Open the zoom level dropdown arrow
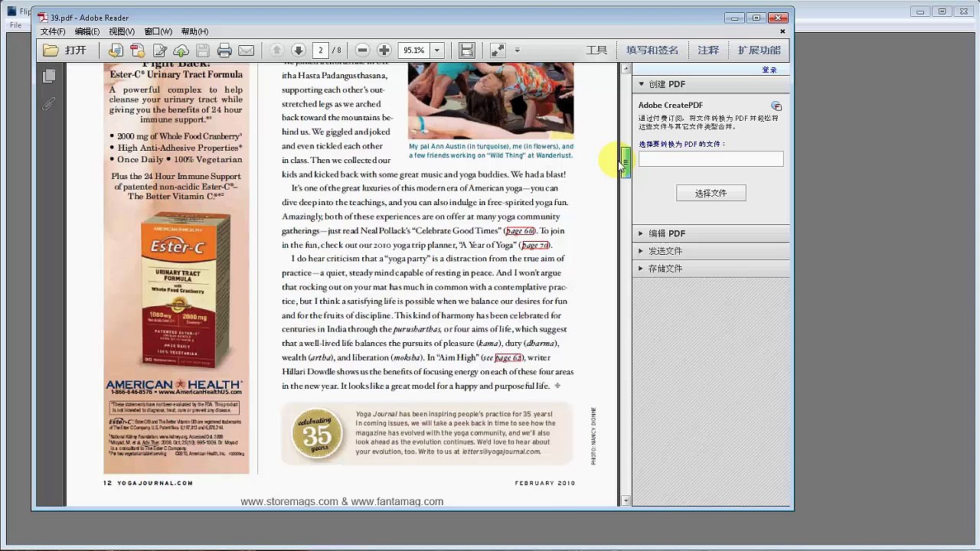The image size is (980, 551). pos(437,51)
